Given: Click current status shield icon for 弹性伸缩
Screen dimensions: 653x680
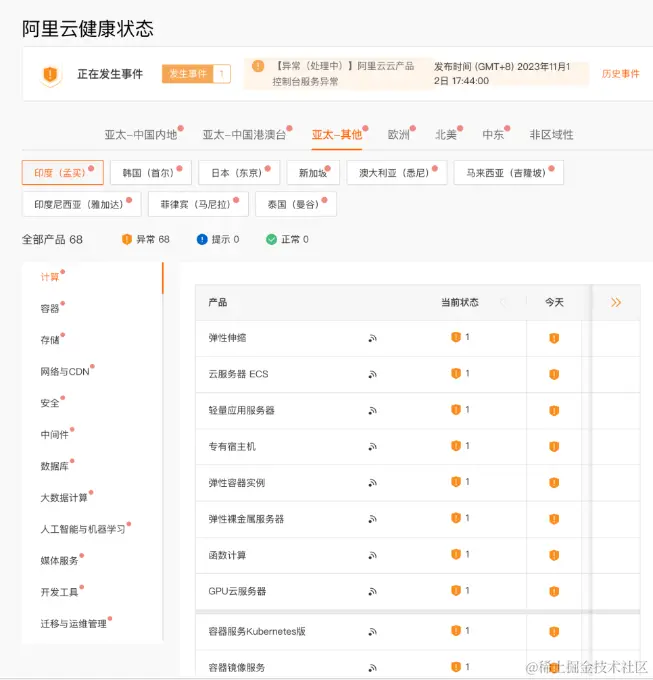Looking at the screenshot, I should pyautogui.click(x=456, y=337).
